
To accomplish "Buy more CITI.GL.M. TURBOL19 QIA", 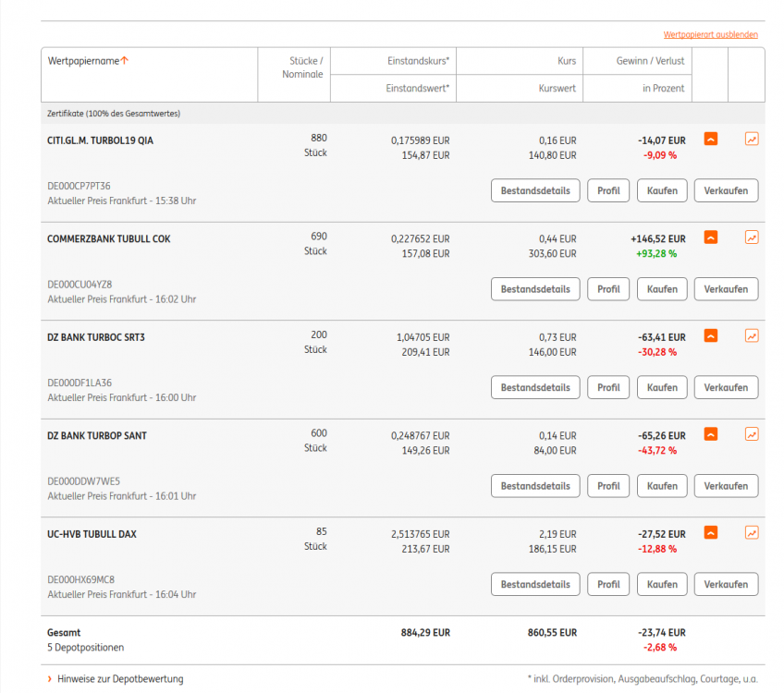I will coord(662,191).
